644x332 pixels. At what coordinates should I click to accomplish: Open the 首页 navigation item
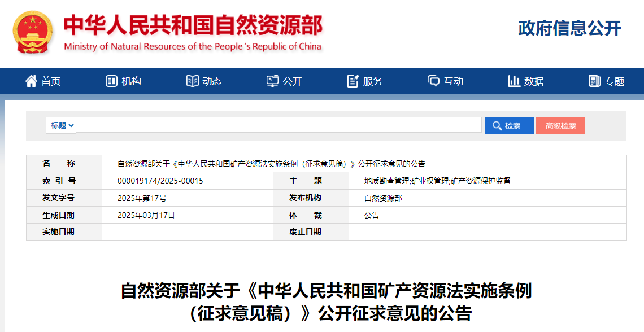tap(43, 81)
